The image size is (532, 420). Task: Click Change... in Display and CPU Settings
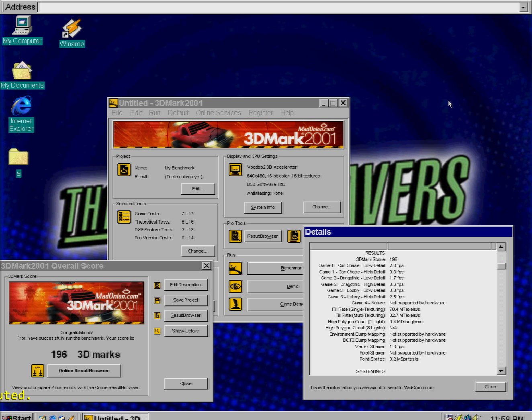pos(322,207)
